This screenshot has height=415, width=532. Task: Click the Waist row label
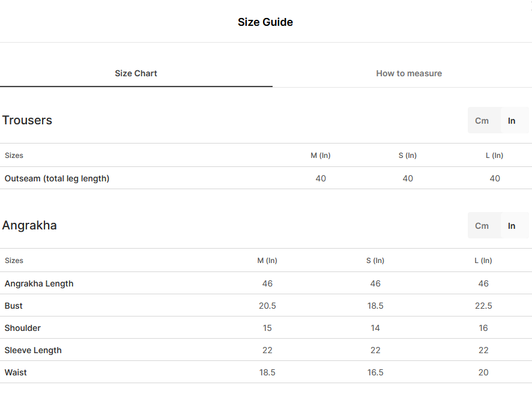(16, 372)
